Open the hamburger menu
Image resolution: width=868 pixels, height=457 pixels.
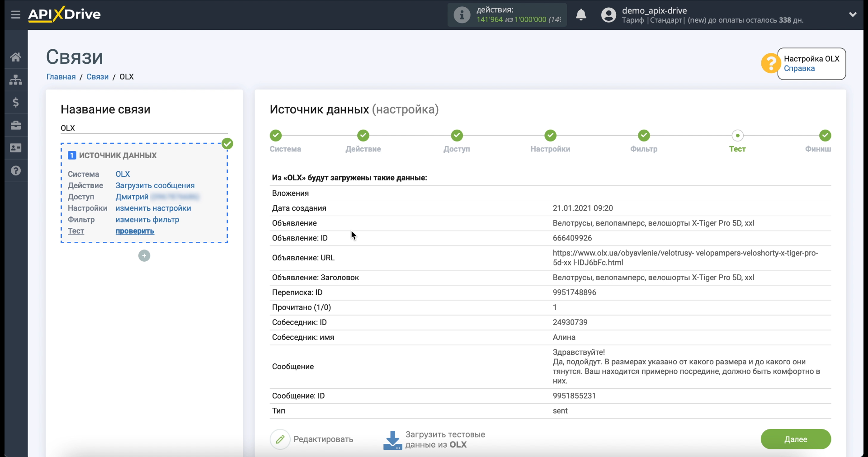point(16,14)
